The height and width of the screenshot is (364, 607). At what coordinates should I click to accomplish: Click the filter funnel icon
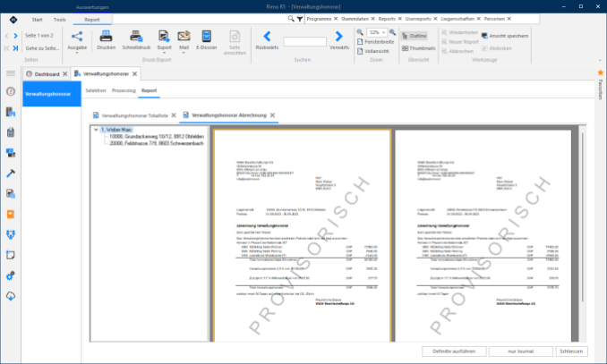(x=300, y=19)
